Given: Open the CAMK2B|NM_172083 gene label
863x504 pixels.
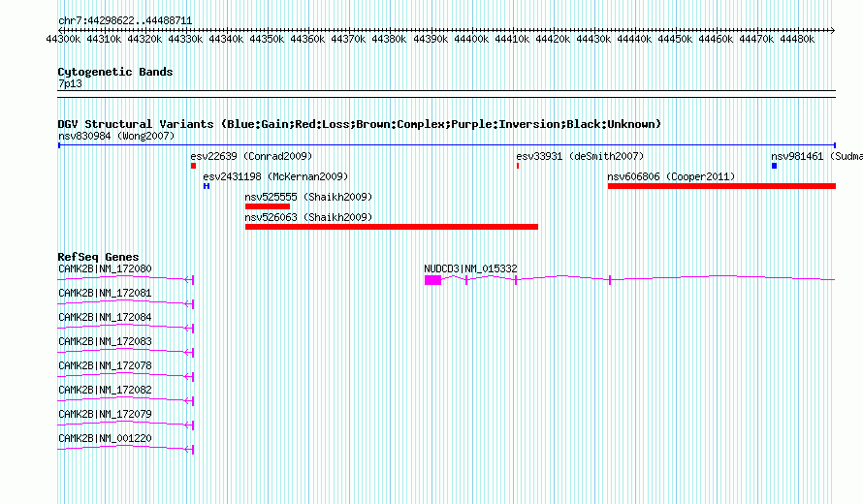Looking at the screenshot, I should pyautogui.click(x=105, y=341).
